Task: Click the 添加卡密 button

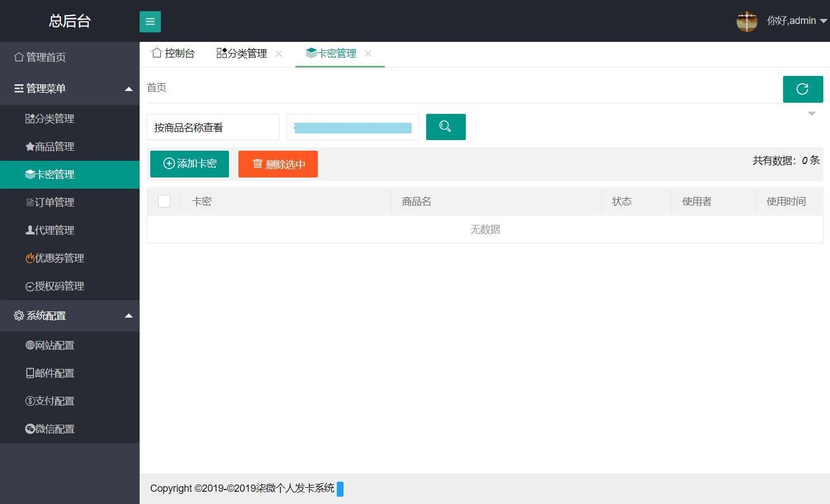Action: pos(189,164)
